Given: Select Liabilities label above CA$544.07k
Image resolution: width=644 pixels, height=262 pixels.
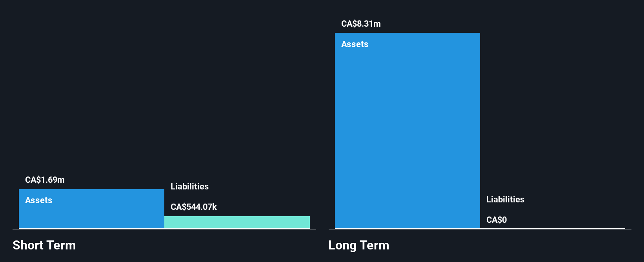Looking at the screenshot, I should point(189,187).
